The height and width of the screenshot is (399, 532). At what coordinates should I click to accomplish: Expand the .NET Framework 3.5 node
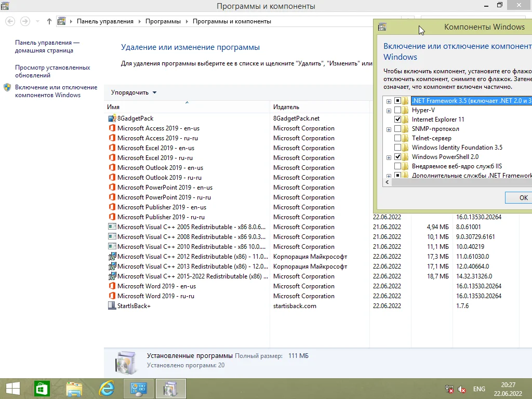(x=389, y=101)
